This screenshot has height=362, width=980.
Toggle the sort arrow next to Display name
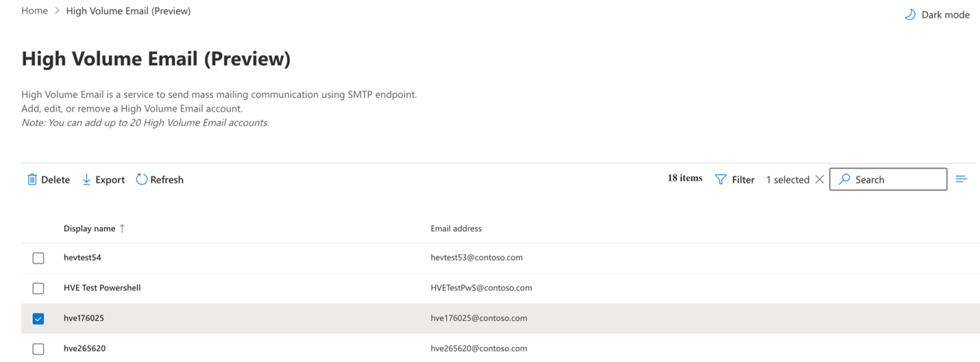point(122,228)
